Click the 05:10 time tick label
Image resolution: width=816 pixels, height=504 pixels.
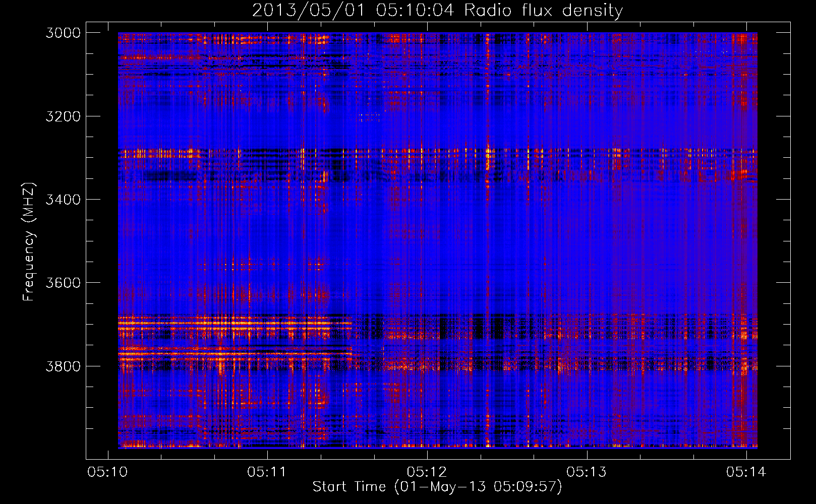[107, 472]
